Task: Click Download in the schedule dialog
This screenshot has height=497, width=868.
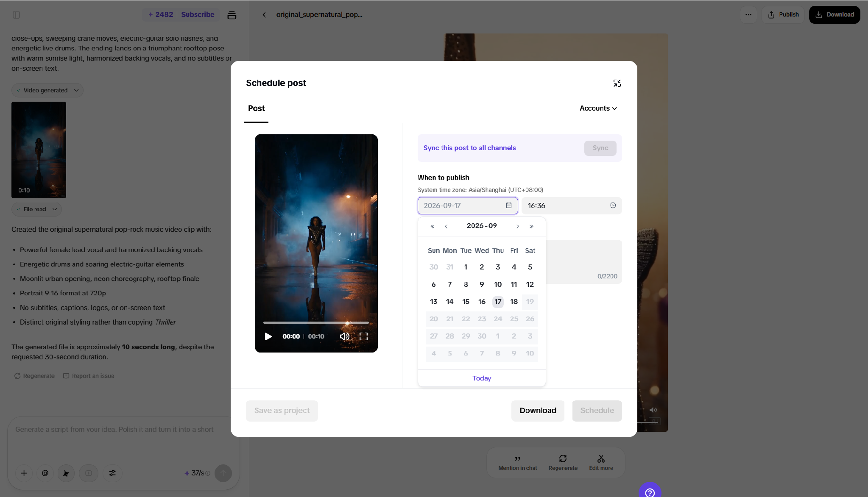Action: pyautogui.click(x=538, y=411)
